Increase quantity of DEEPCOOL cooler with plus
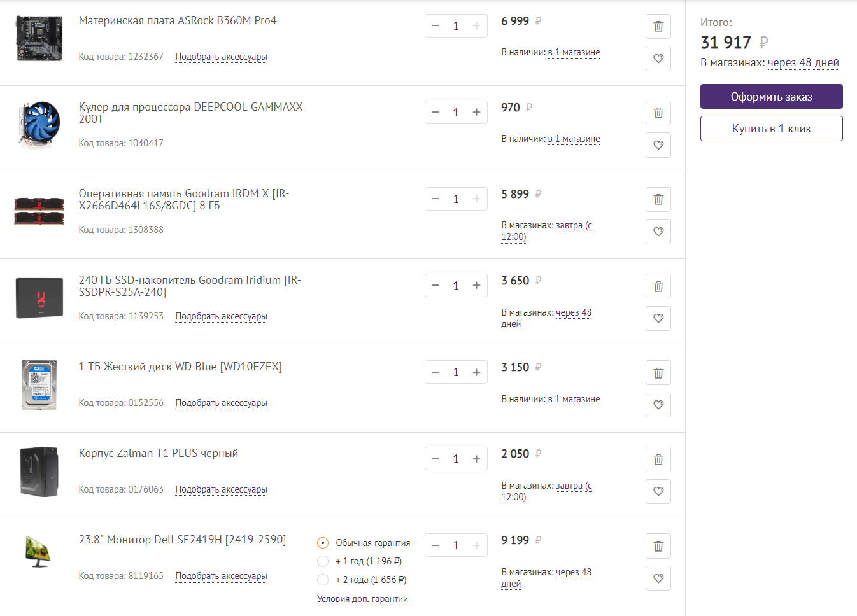Screen dimensions: 857x616 point(476,113)
